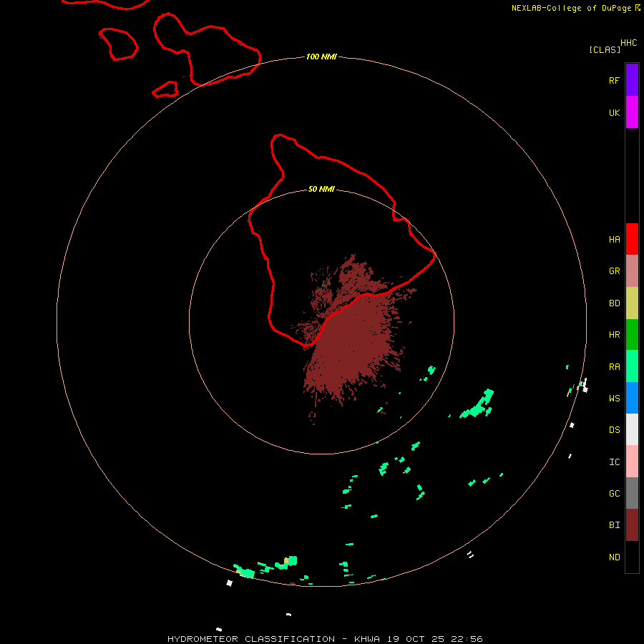This screenshot has height=644, width=644.
Task: Select the BD yellow legend swatch
Action: point(632,303)
